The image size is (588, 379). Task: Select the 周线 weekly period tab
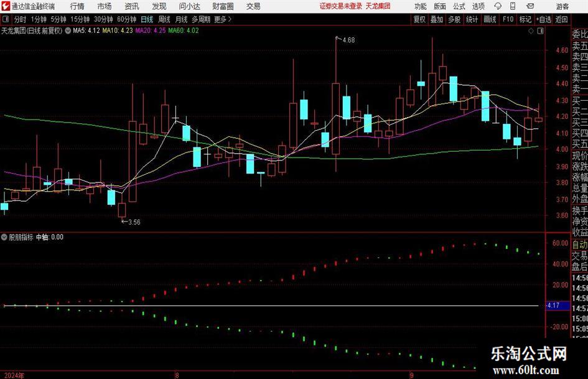tap(164, 19)
